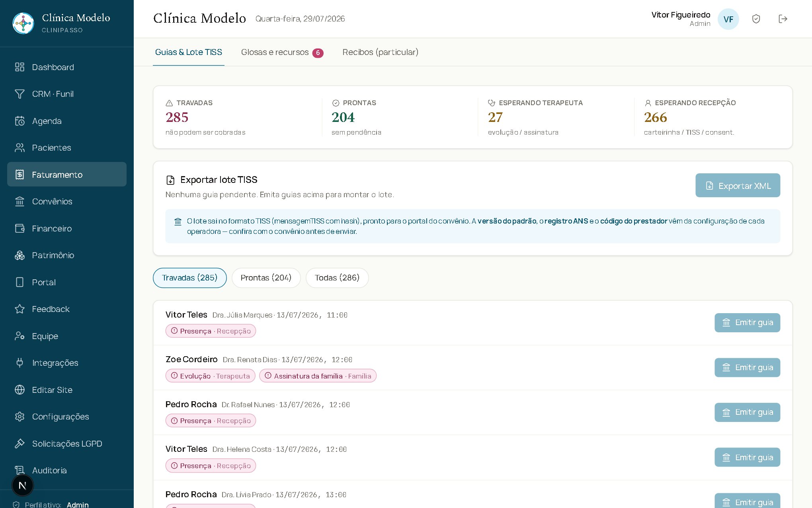Open Editar Site globe icon
The image size is (812, 508).
(x=20, y=390)
